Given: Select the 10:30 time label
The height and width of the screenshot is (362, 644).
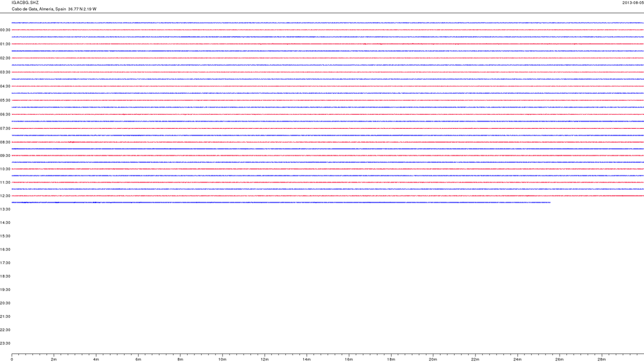Looking at the screenshot, I should point(5,169).
